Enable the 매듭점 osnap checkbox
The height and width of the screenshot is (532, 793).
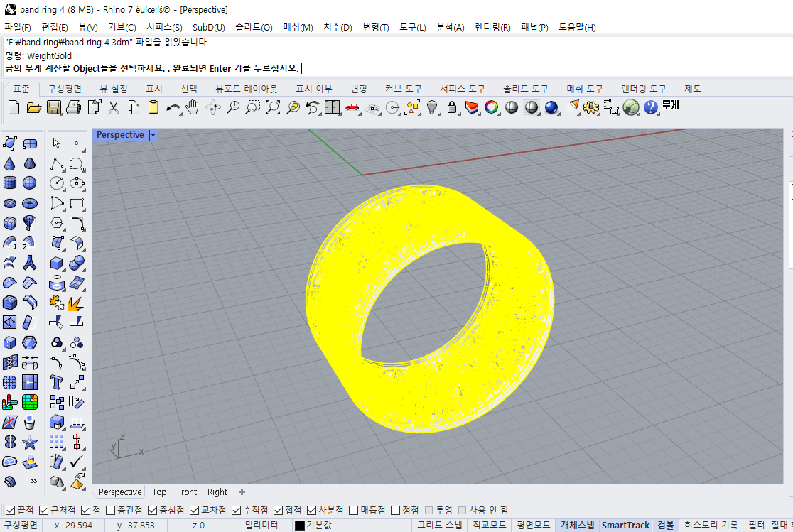[354, 510]
